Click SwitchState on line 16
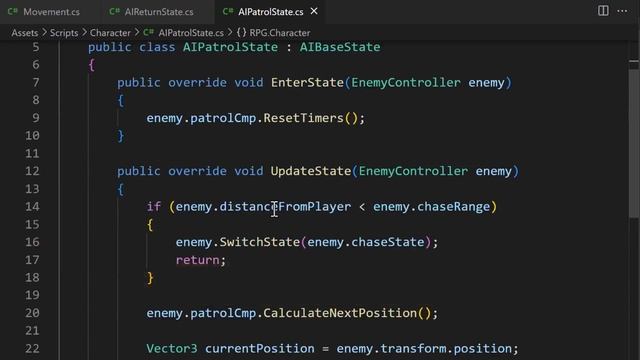This screenshot has height=360, width=640. pyautogui.click(x=260, y=242)
